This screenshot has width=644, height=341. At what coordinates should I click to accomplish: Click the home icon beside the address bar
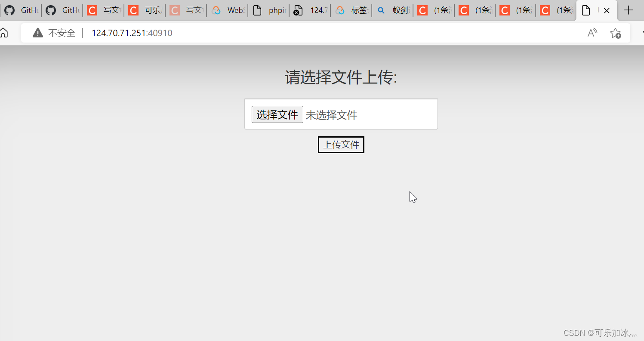[x=4, y=33]
